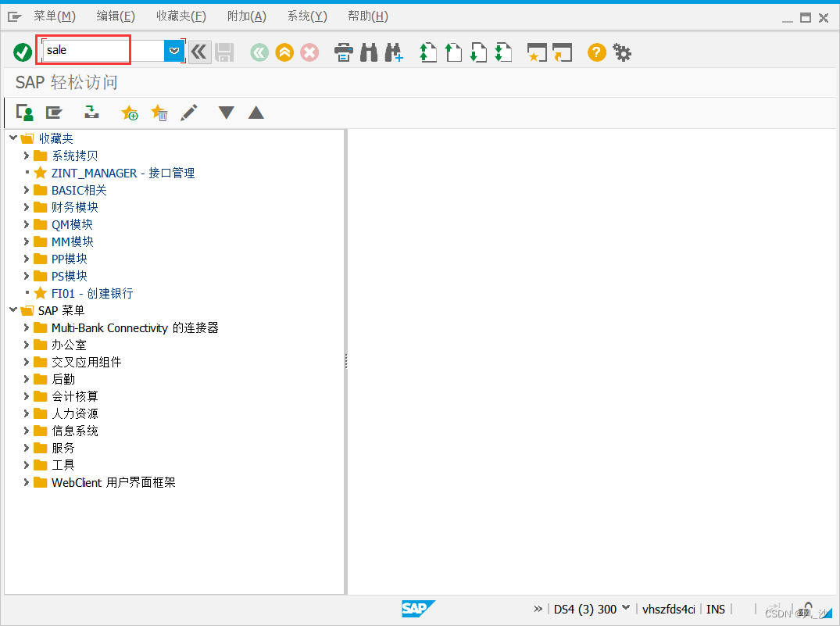Expand the MM模块 folder
Image resolution: width=840 pixels, height=626 pixels.
point(27,241)
